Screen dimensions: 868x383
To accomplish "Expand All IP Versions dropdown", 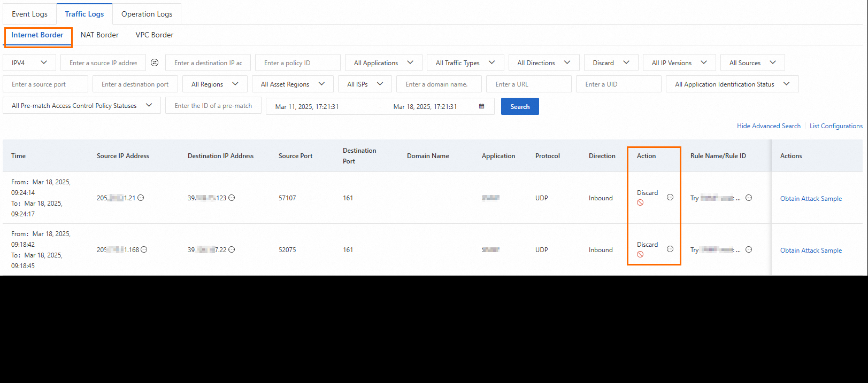I will click(679, 62).
